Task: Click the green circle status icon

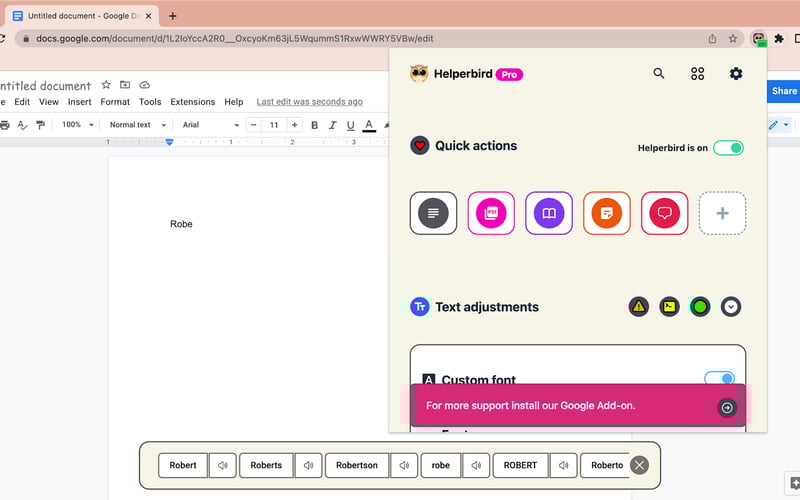Action: (700, 307)
